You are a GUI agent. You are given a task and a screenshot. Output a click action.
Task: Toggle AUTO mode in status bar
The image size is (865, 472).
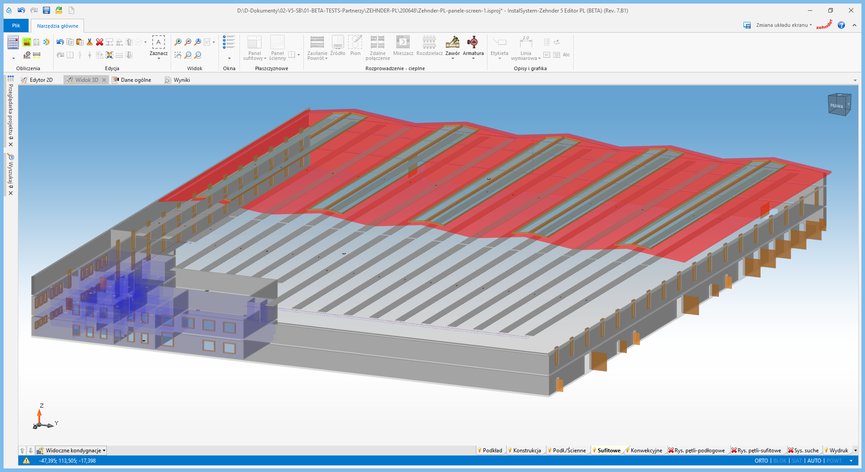click(x=814, y=461)
